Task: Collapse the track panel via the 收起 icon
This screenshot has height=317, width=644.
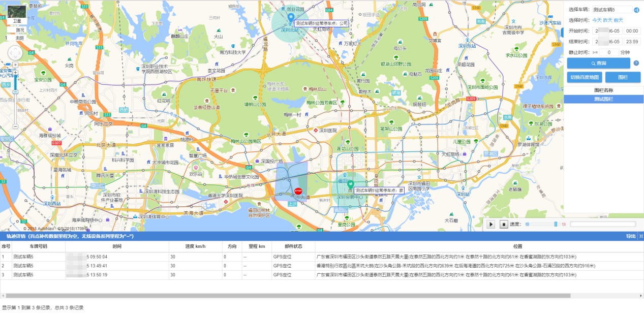Action: (641, 236)
